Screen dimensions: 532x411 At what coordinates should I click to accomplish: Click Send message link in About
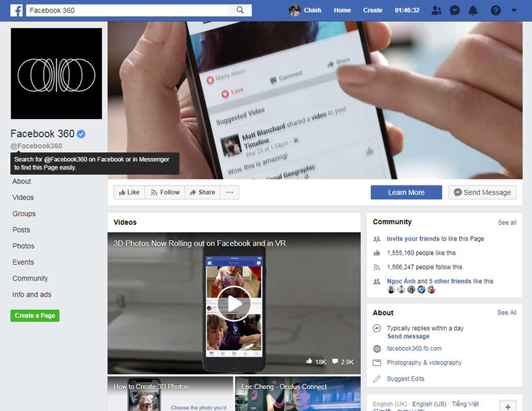click(409, 337)
